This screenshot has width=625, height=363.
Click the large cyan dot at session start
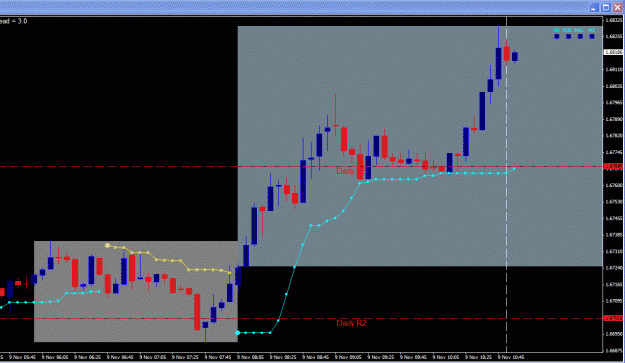coord(238,333)
